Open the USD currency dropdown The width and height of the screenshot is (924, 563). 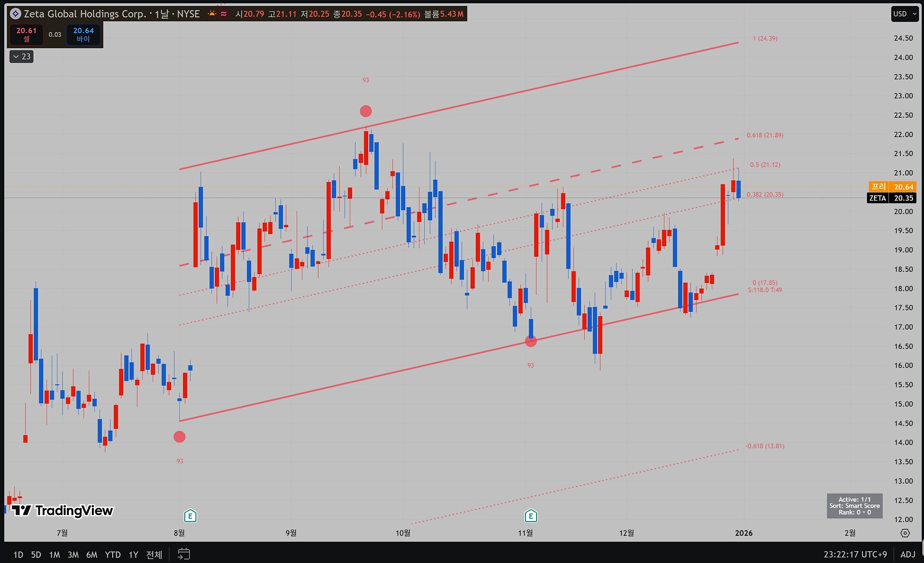tap(904, 14)
